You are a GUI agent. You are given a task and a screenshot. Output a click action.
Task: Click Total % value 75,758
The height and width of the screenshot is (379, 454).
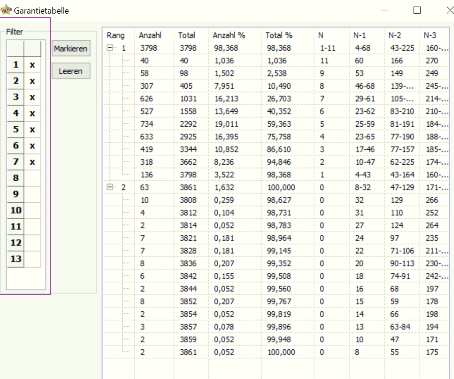pos(279,137)
